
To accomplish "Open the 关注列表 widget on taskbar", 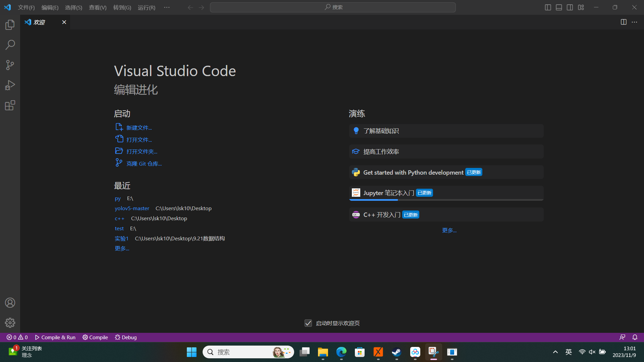I will point(25,352).
